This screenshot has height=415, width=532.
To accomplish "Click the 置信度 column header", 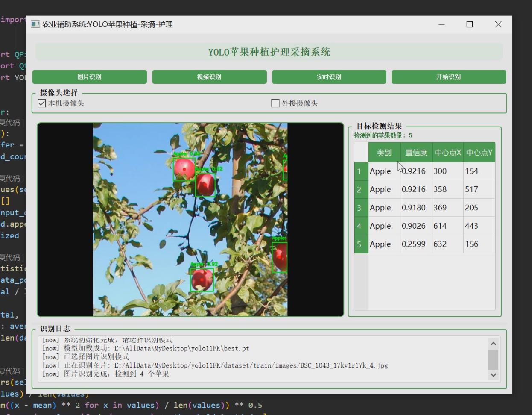I will pos(416,152).
